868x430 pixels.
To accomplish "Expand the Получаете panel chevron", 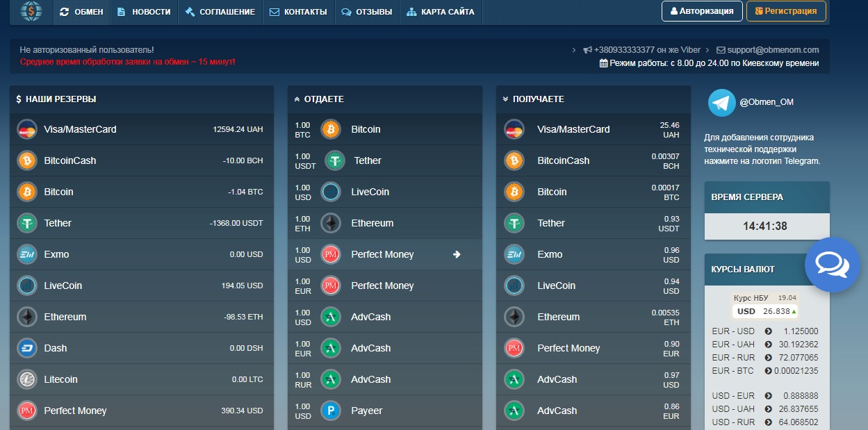I will (506, 99).
